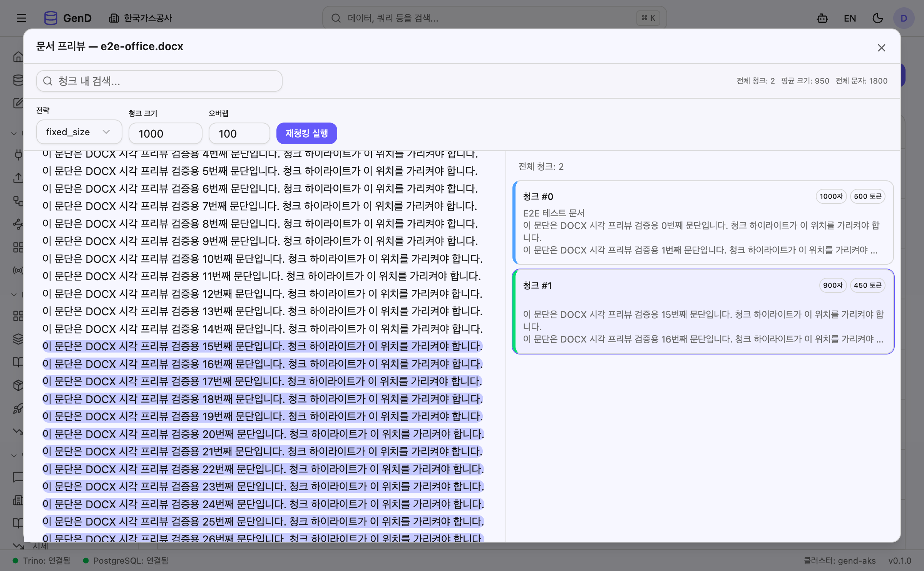Click the 500 토큰 badge
Image resolution: width=924 pixels, height=571 pixels.
tap(868, 196)
